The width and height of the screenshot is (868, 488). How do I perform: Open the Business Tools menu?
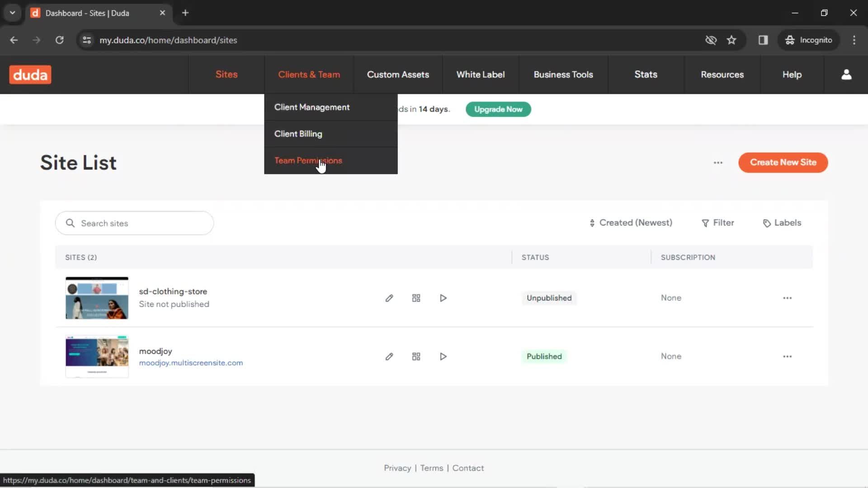[x=563, y=75]
